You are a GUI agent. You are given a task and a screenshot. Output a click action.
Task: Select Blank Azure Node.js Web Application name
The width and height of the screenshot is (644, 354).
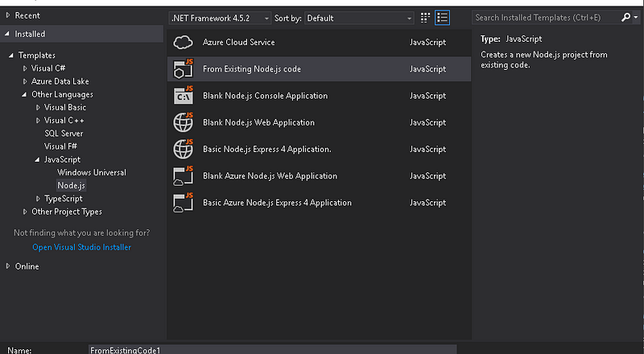[x=270, y=175]
